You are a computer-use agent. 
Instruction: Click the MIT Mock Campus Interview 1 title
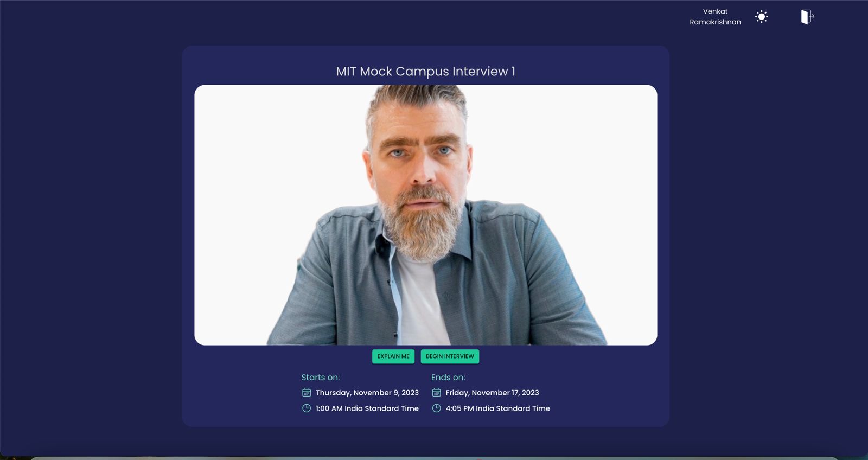pos(426,71)
